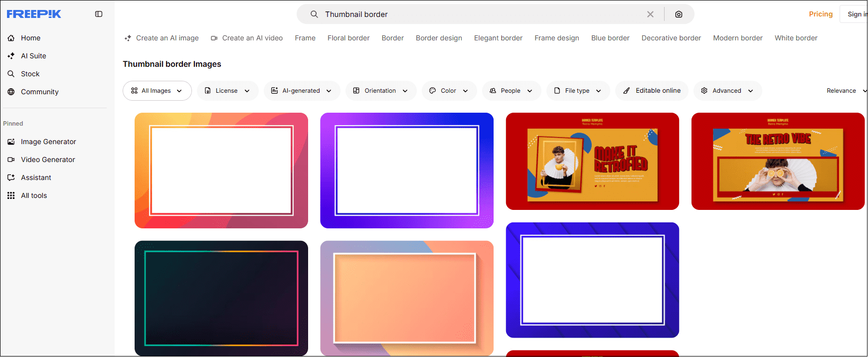
Task: Click the All Images grid icon
Action: 134,91
